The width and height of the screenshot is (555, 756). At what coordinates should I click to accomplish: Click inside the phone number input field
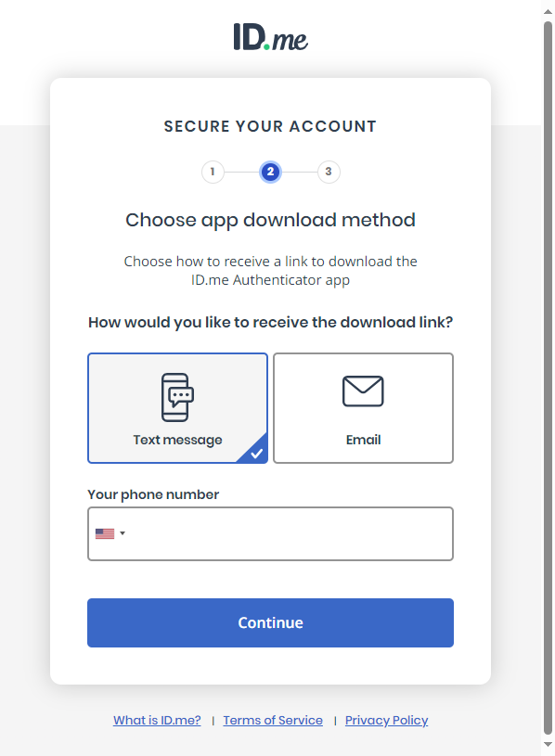[x=278, y=533]
